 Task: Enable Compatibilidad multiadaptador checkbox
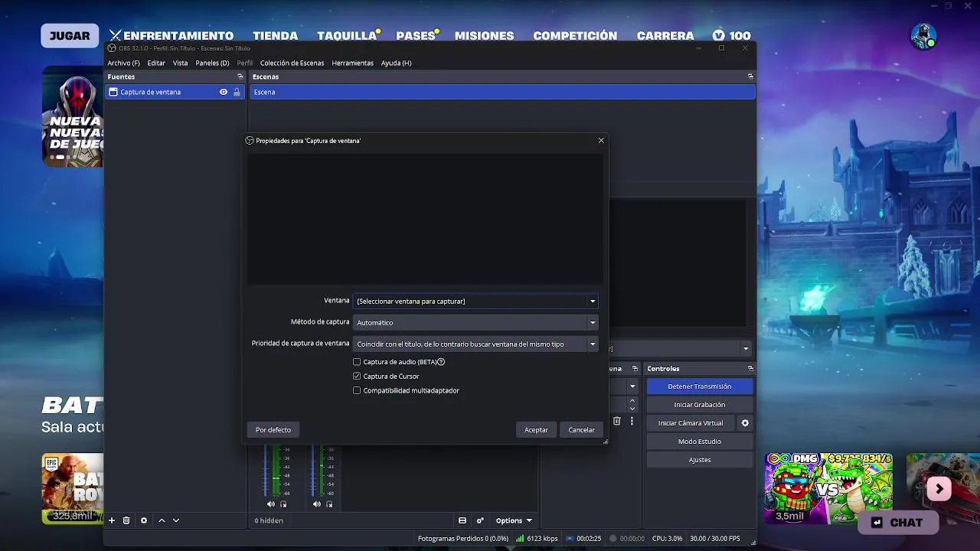[x=357, y=390]
